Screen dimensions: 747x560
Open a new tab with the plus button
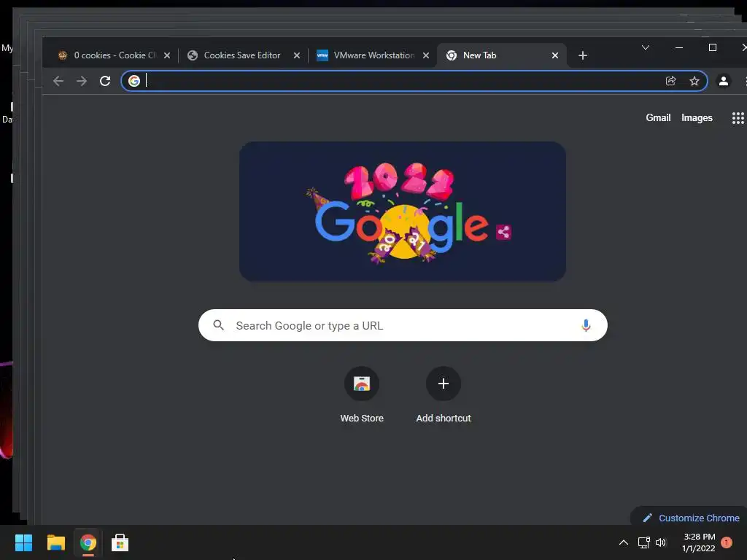click(582, 55)
